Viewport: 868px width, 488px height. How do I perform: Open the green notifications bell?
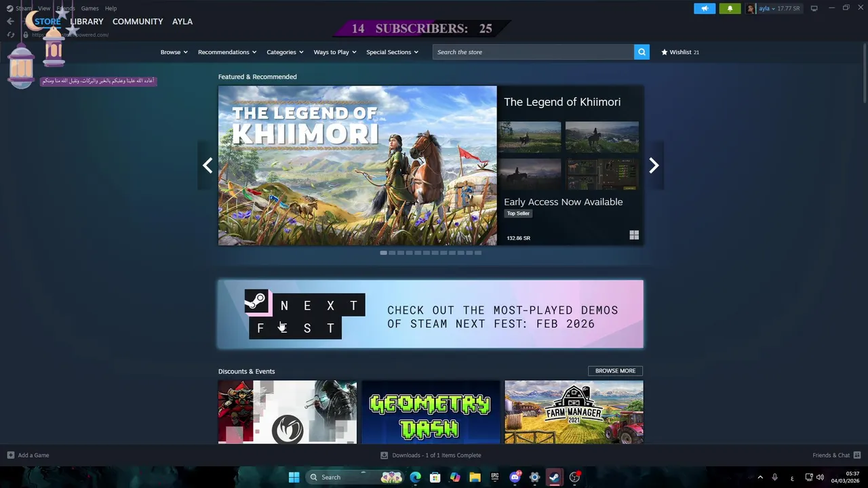[730, 8]
